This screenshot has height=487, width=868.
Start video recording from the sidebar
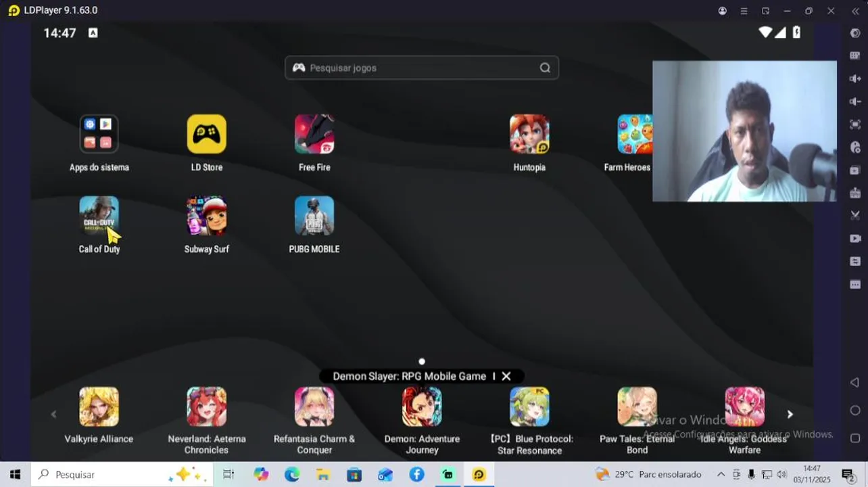click(x=854, y=238)
